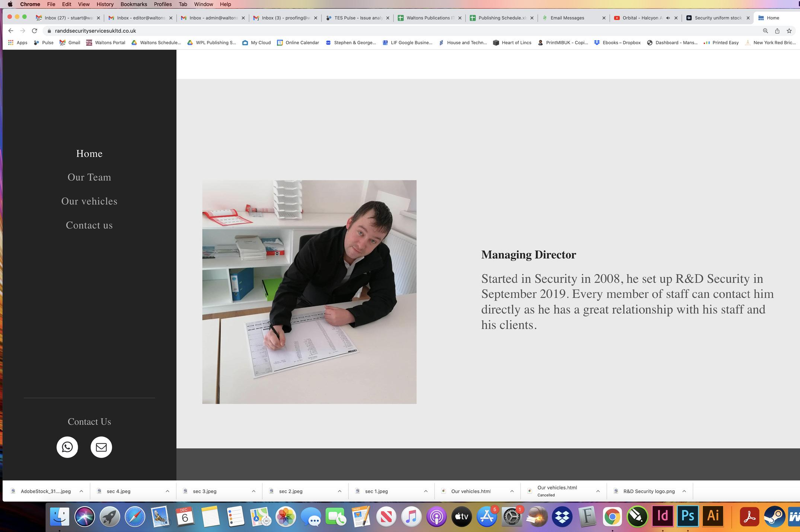The image size is (800, 532).
Task: Open the Bookmarks menu in the menu bar
Action: coord(134,4)
